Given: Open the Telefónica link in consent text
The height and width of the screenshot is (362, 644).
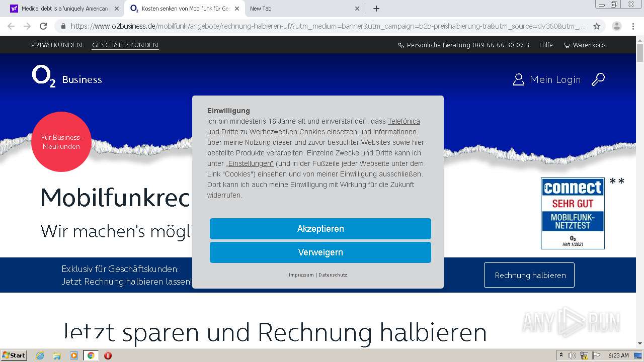Looking at the screenshot, I should pos(404,121).
